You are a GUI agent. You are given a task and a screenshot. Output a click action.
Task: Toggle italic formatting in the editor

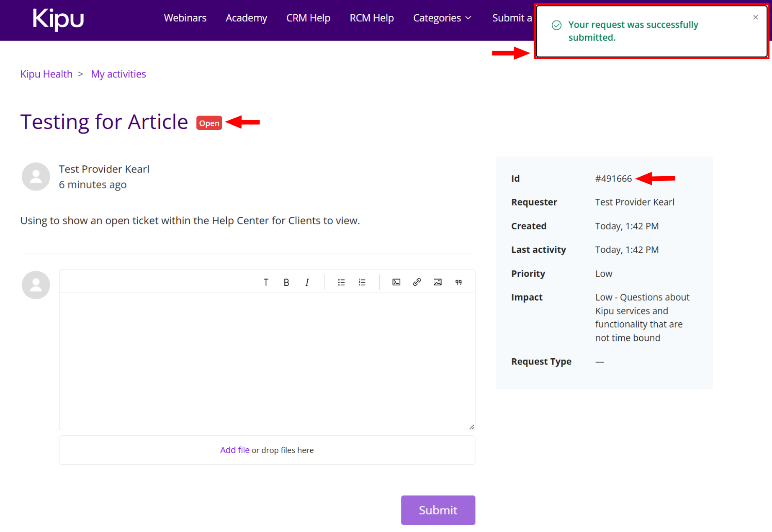click(x=307, y=282)
